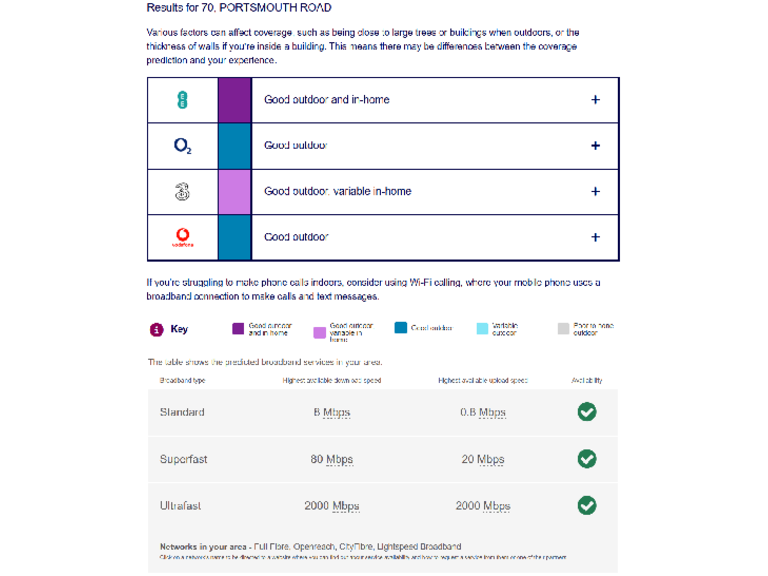Image resolution: width=768 pixels, height=576 pixels.
Task: Click the Standard broadband availability checkmark
Action: [587, 412]
